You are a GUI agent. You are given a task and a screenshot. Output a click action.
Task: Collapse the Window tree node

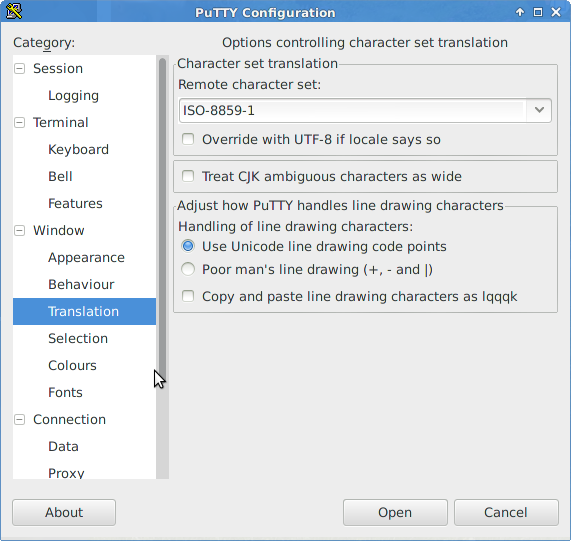point(19,230)
